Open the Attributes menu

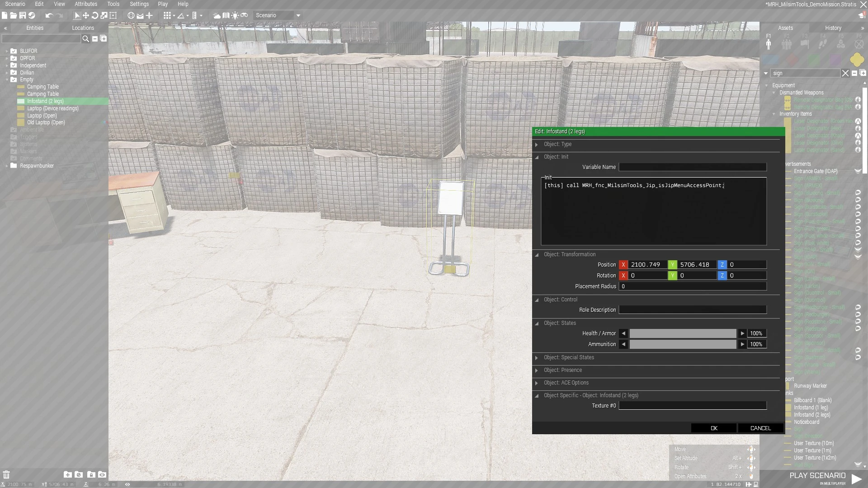tap(86, 4)
